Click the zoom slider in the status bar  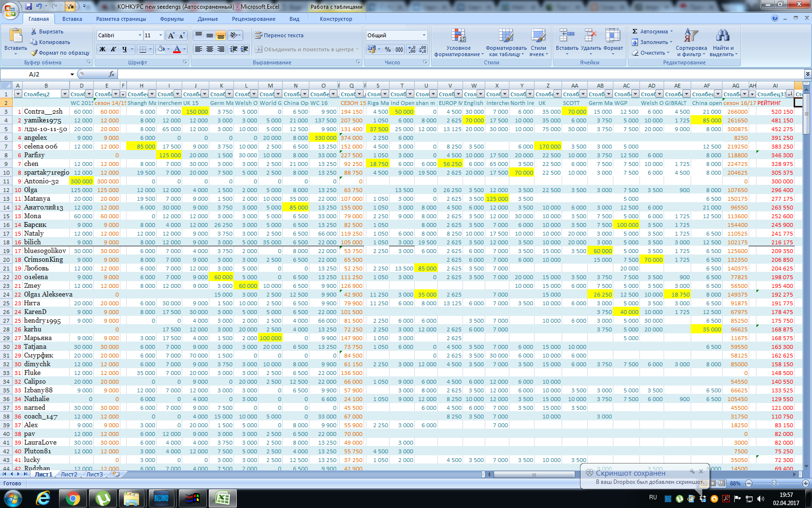(x=774, y=483)
